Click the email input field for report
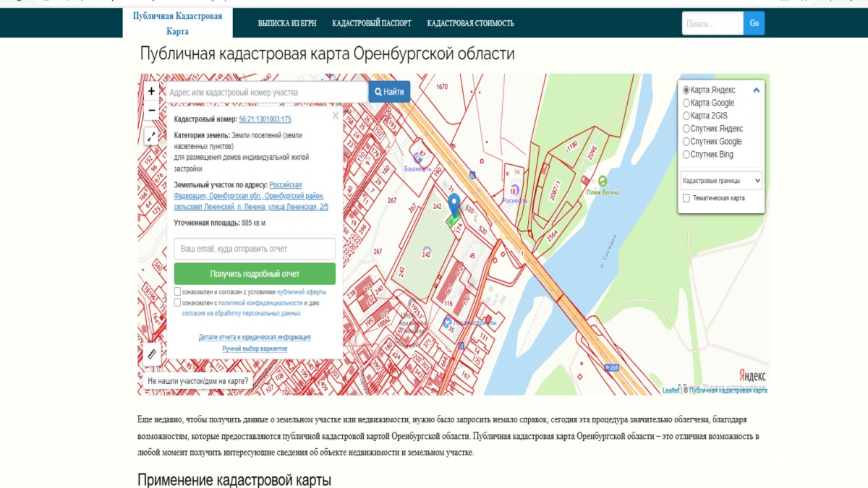Viewport: 868px width, 488px height. pyautogui.click(x=255, y=249)
